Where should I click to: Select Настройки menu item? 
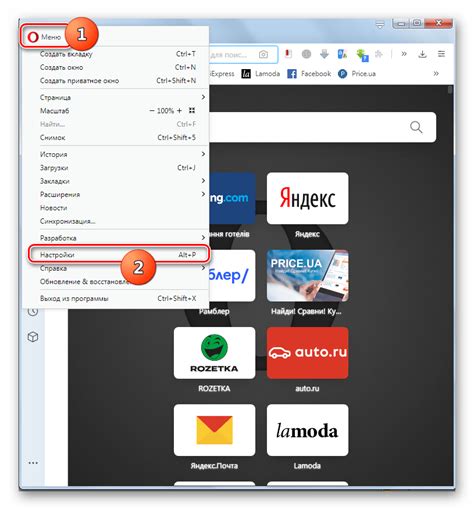pyautogui.click(x=119, y=255)
